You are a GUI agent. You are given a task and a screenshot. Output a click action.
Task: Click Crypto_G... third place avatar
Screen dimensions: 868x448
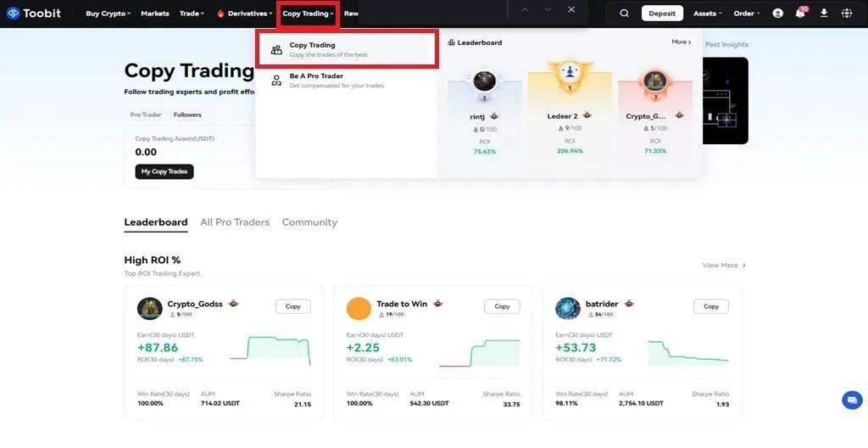655,82
